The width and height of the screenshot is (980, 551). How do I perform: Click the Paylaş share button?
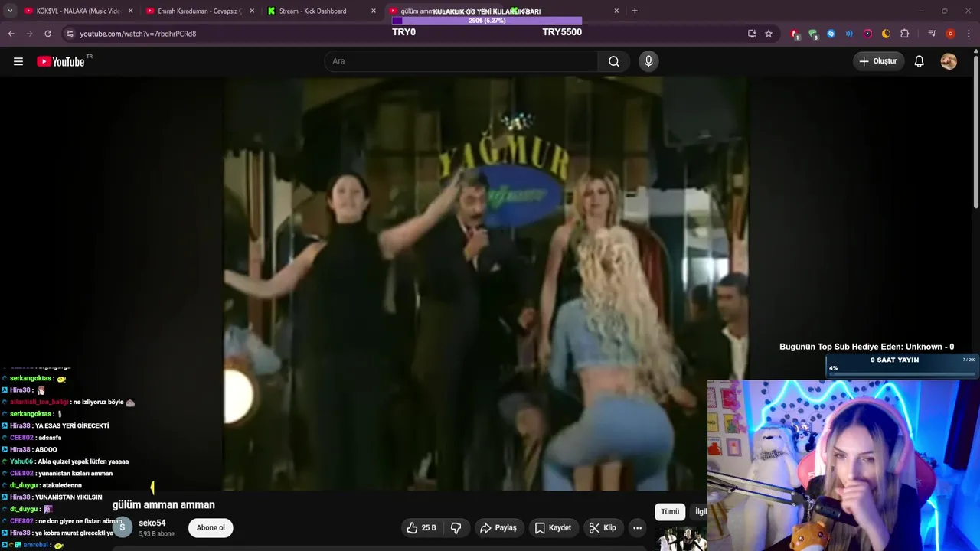click(498, 527)
